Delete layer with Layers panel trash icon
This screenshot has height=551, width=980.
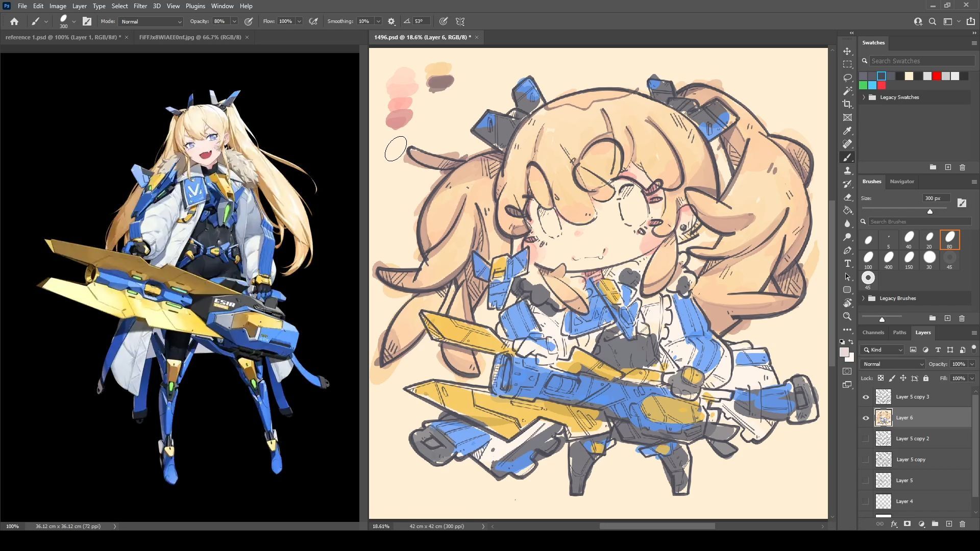(x=962, y=524)
